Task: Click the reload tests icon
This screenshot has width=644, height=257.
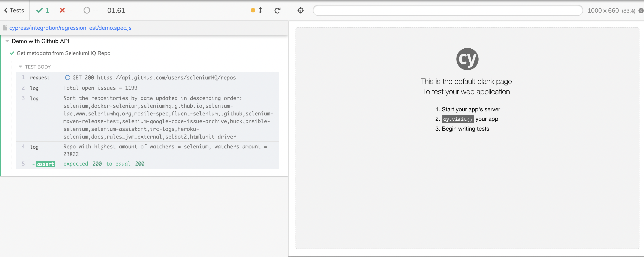Action: pos(277,10)
